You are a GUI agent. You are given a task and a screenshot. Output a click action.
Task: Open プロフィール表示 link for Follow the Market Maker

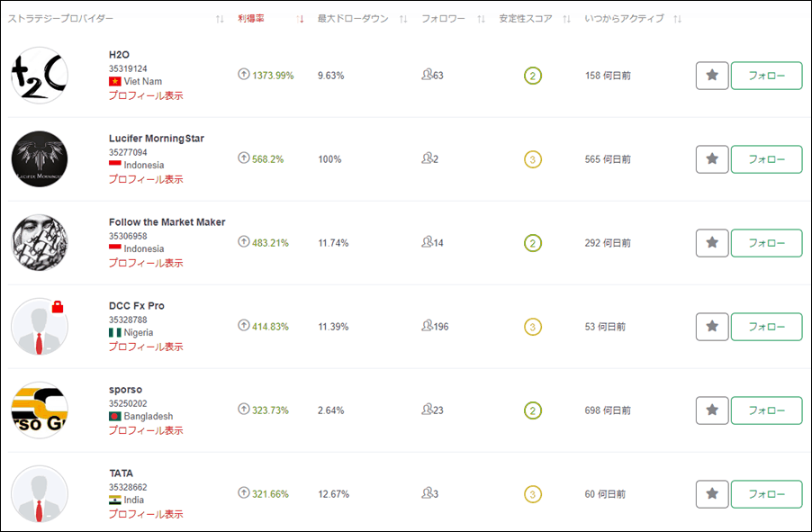pos(146,263)
